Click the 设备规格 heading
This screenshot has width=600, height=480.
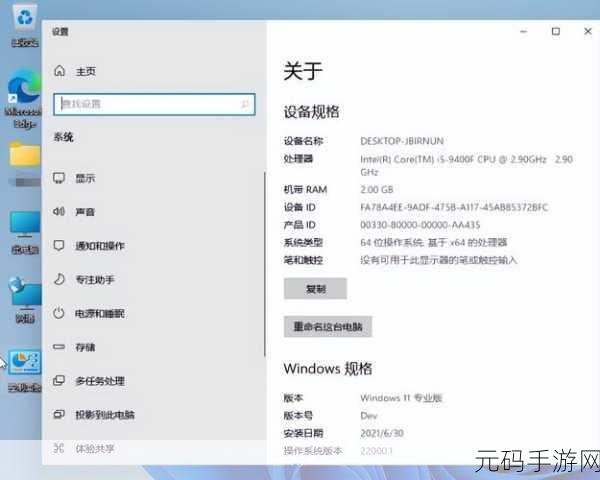[x=311, y=112]
